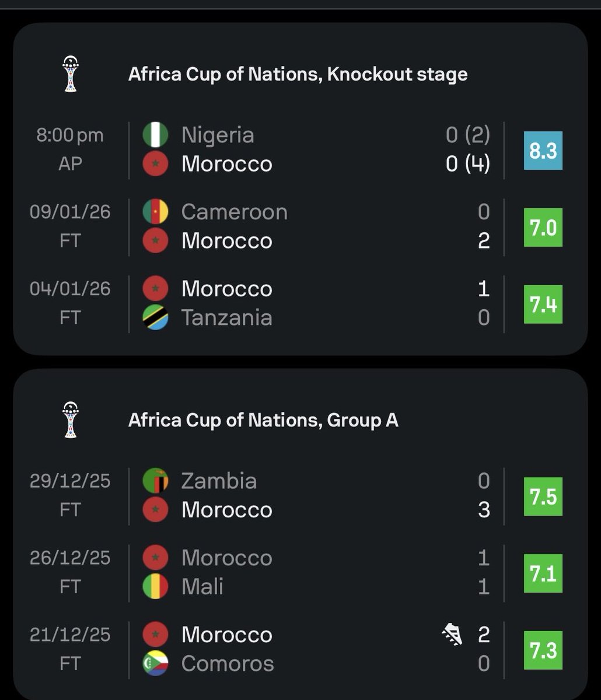Open the 7.0 rating badge
This screenshot has height=700, width=601.
click(543, 228)
